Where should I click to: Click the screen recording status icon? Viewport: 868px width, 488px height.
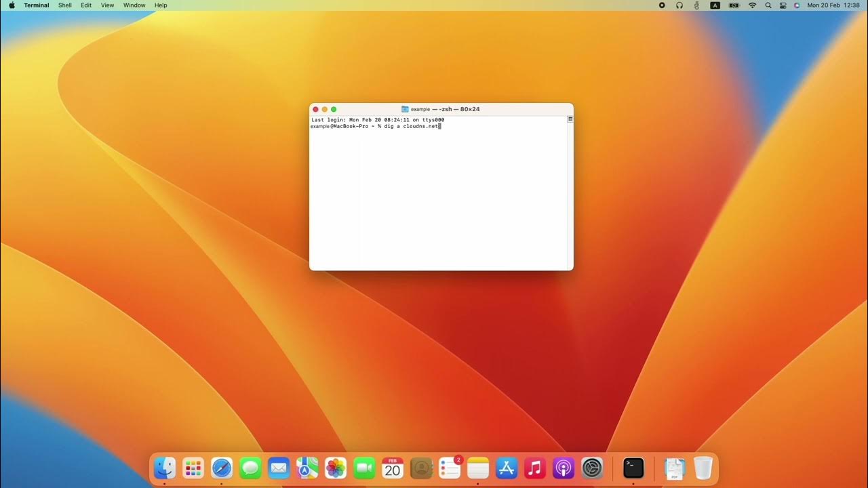point(662,5)
